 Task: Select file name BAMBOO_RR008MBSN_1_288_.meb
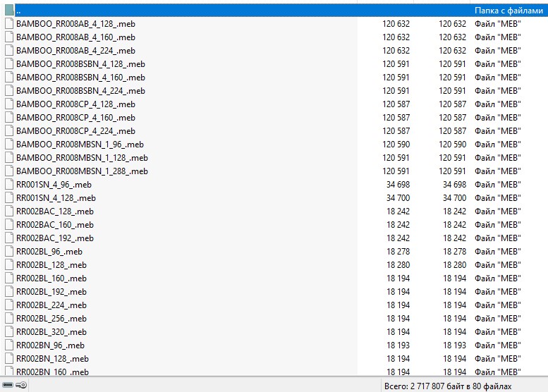point(82,171)
